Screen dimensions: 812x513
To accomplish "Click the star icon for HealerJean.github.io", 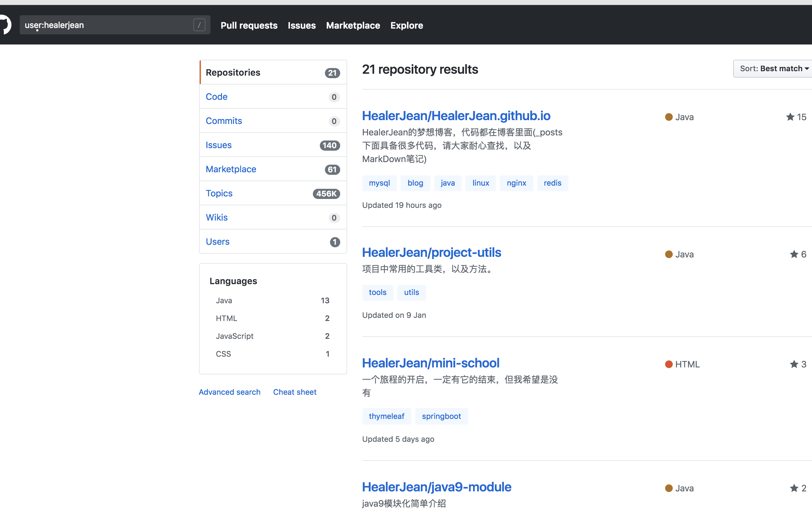I will tap(790, 117).
